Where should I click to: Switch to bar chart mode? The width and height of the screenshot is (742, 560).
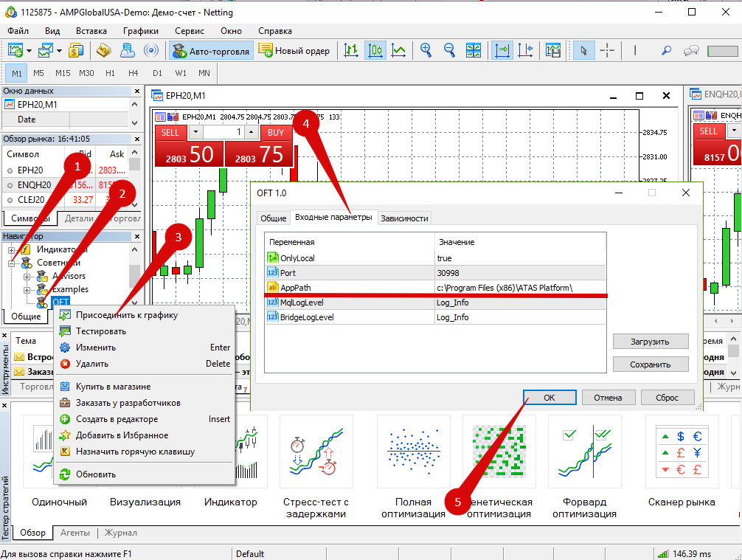(351, 50)
